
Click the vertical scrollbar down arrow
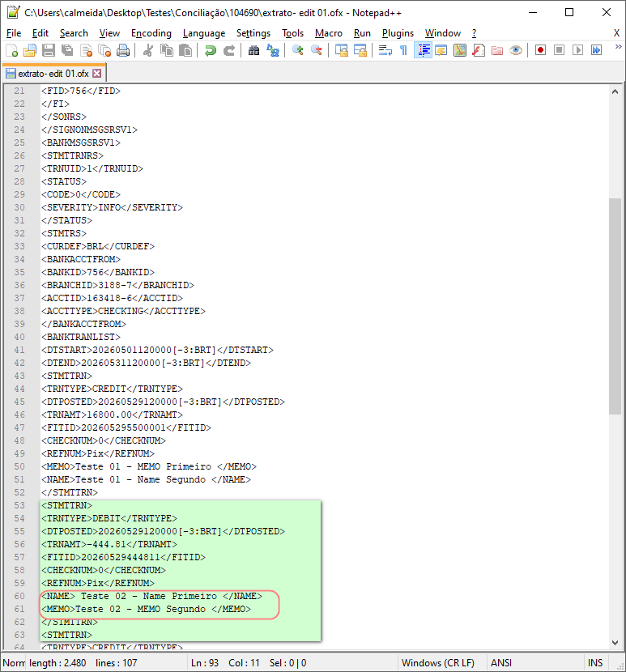(x=615, y=642)
